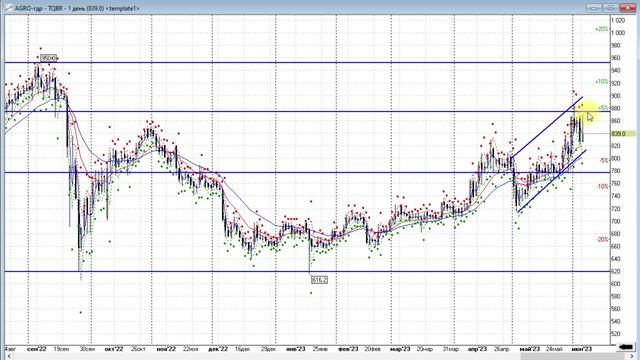The image size is (640, 360).
Task: Click the дек'22 date label
Action: [x=218, y=349]
